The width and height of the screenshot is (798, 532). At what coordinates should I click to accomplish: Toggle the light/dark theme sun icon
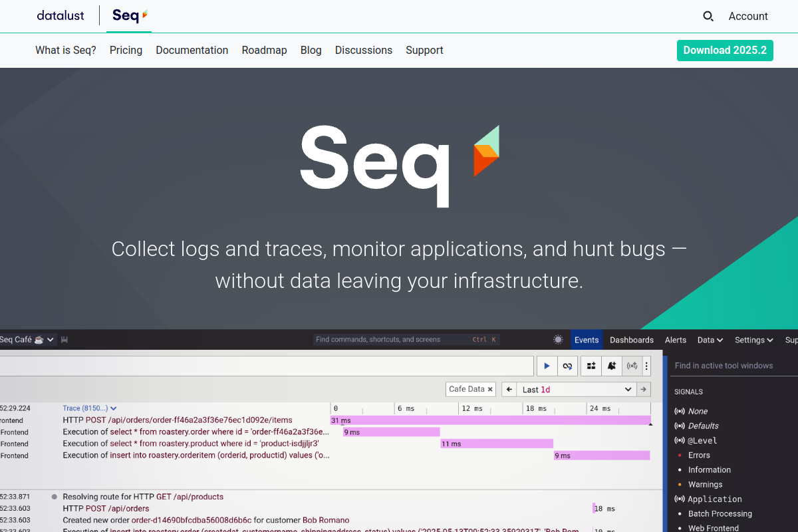pyautogui.click(x=558, y=339)
